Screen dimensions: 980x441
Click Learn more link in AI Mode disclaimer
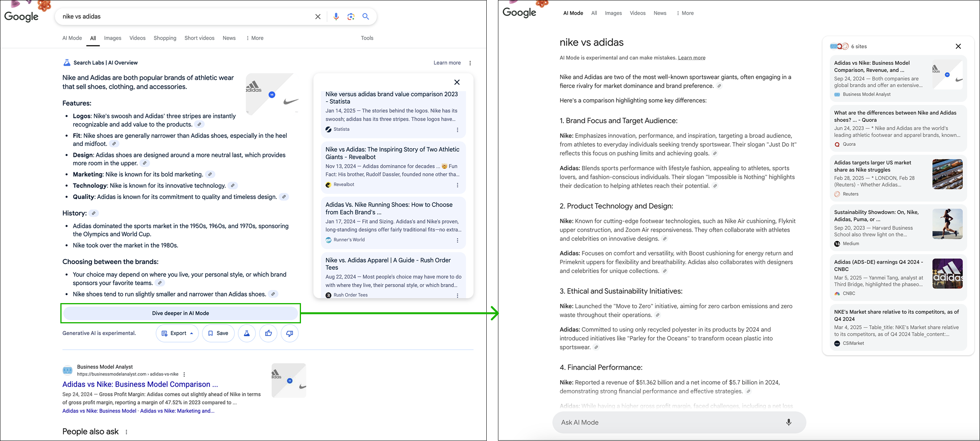tap(691, 58)
